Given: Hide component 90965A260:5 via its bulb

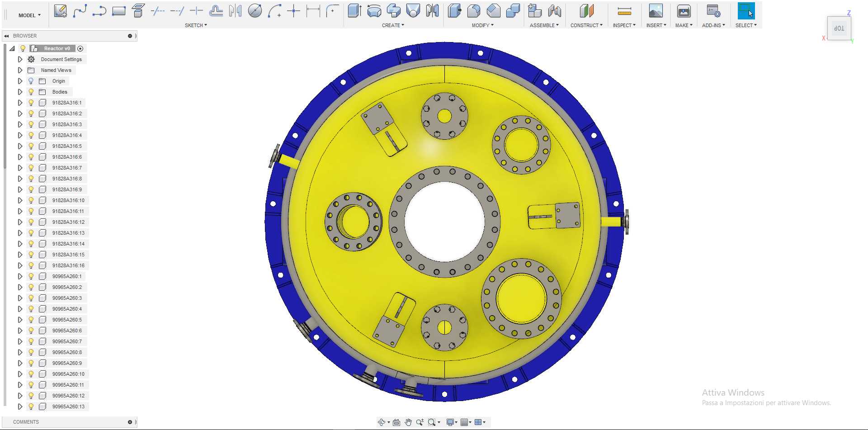Looking at the screenshot, I should (x=31, y=320).
